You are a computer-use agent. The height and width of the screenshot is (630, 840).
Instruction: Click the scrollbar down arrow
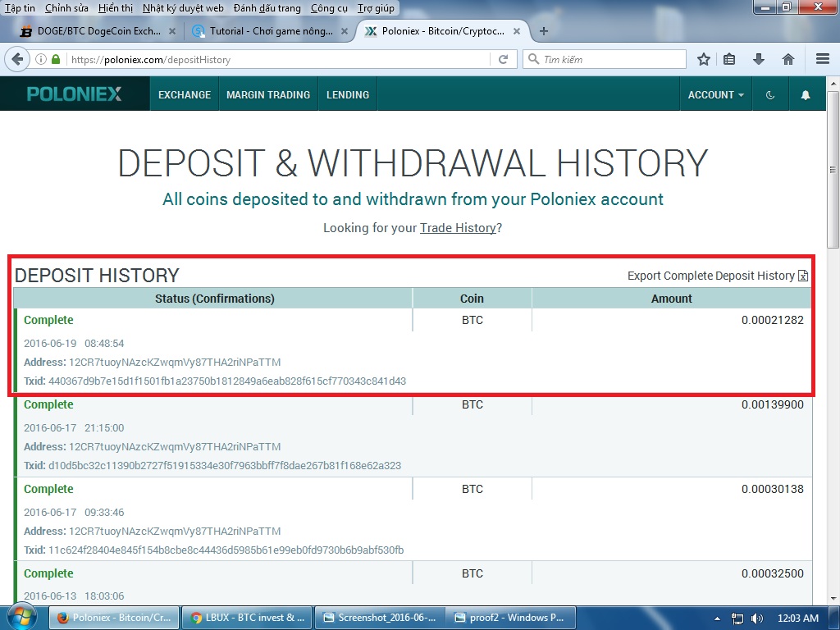pos(833,598)
